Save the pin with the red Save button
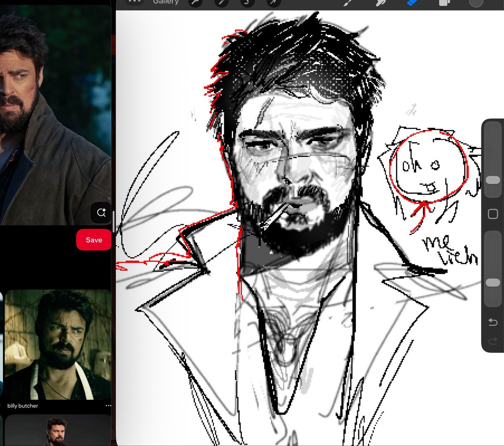 point(94,240)
